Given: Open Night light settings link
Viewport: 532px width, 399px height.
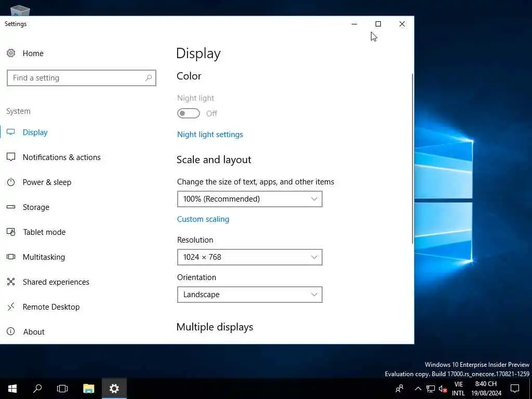Looking at the screenshot, I should (210, 135).
